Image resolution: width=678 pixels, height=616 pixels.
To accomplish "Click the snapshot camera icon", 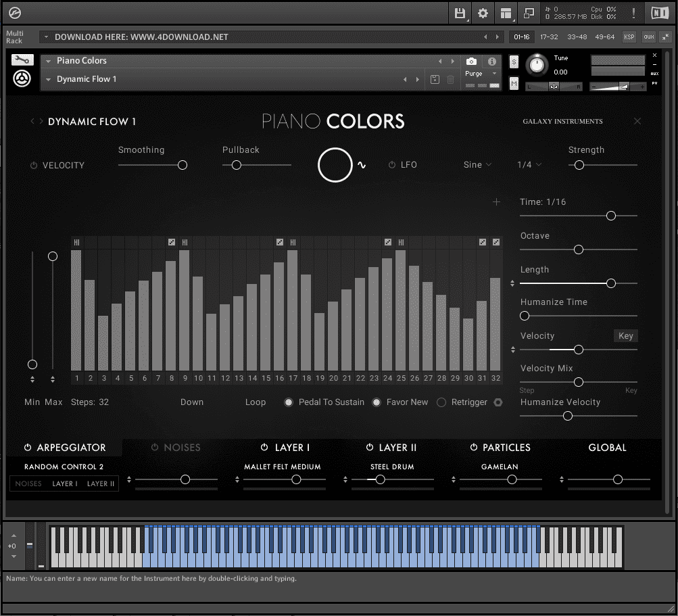I will (471, 62).
